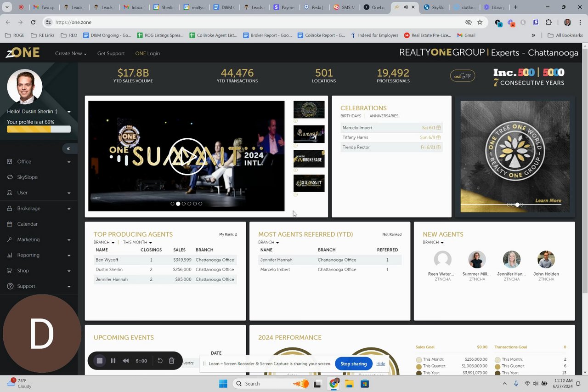Image resolution: width=588 pixels, height=392 pixels.
Task: Select the User sidebar item
Action: 23,193
